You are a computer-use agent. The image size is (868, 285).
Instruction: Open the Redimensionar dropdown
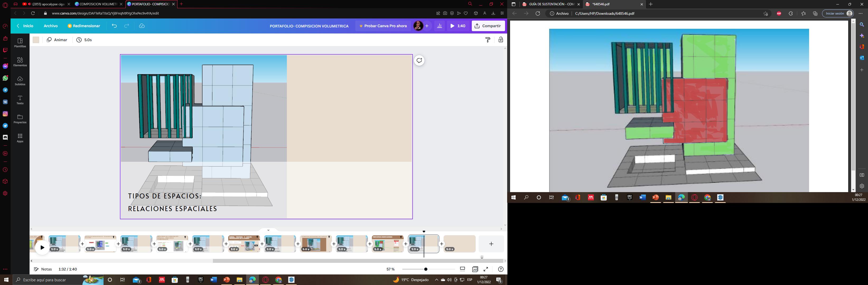(84, 26)
